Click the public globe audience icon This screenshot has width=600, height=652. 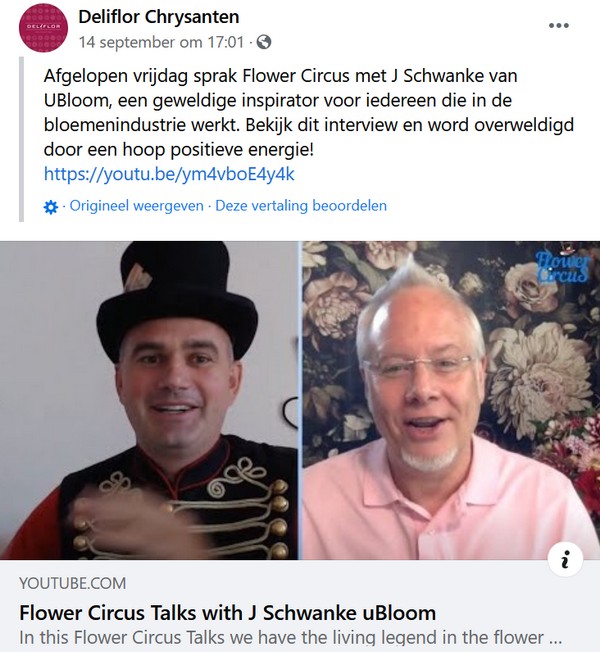coord(264,42)
